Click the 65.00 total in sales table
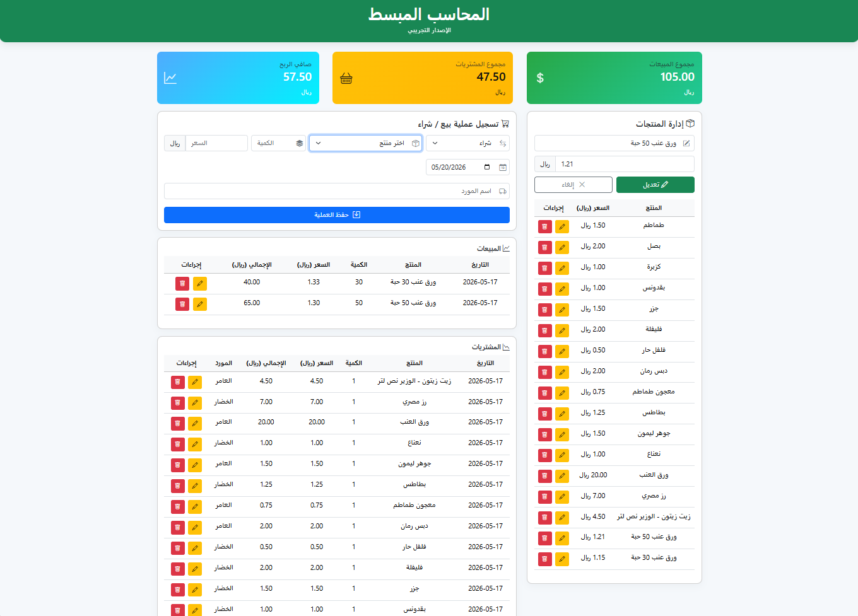This screenshot has height=616, width=858. [x=252, y=303]
